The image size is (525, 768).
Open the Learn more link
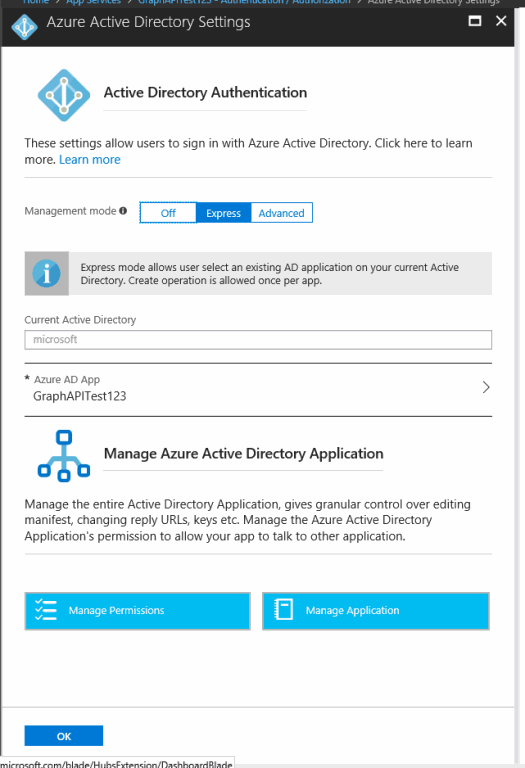pyautogui.click(x=90, y=160)
